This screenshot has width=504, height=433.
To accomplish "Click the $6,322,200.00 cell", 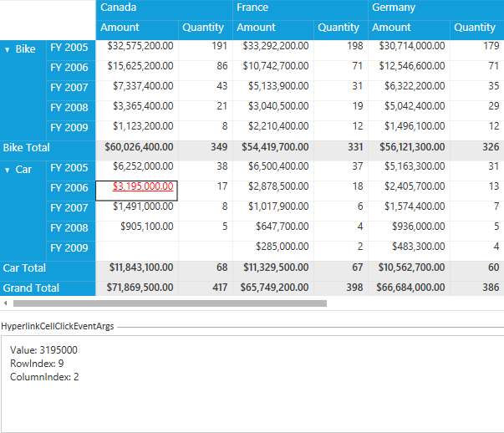I will tap(409, 90).
